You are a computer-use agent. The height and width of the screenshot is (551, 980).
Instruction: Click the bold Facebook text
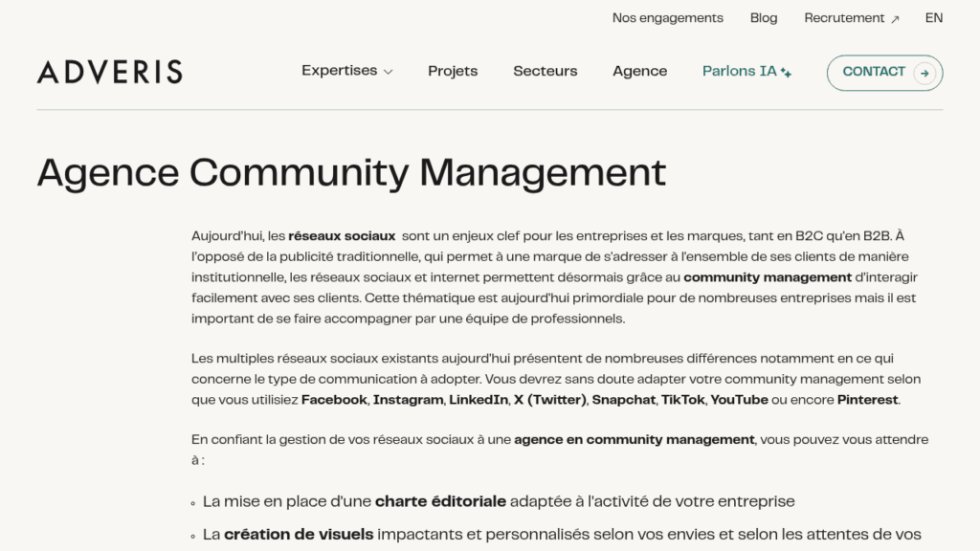tap(334, 400)
